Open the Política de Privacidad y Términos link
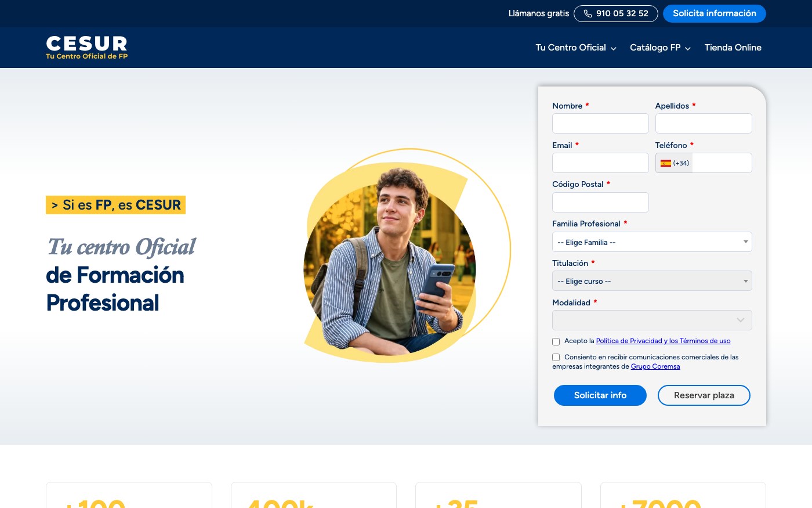This screenshot has height=508, width=812. click(x=663, y=341)
